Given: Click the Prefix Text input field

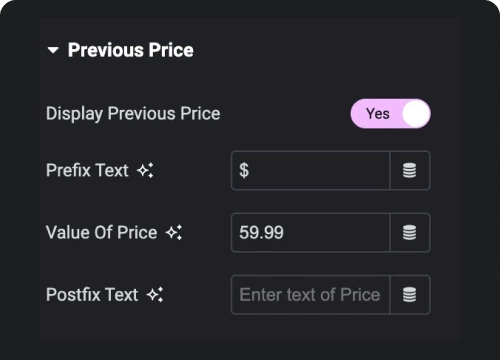Looking at the screenshot, I should pyautogui.click(x=310, y=171).
